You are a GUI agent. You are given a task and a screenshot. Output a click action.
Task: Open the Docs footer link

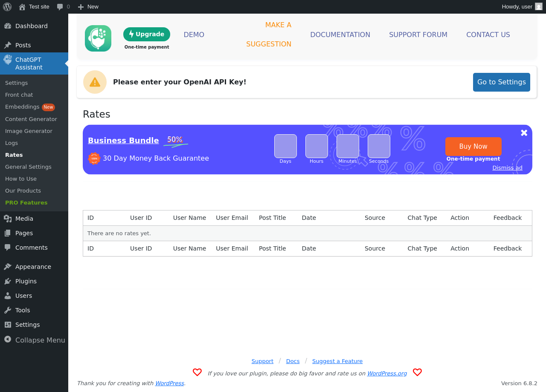coord(293,361)
